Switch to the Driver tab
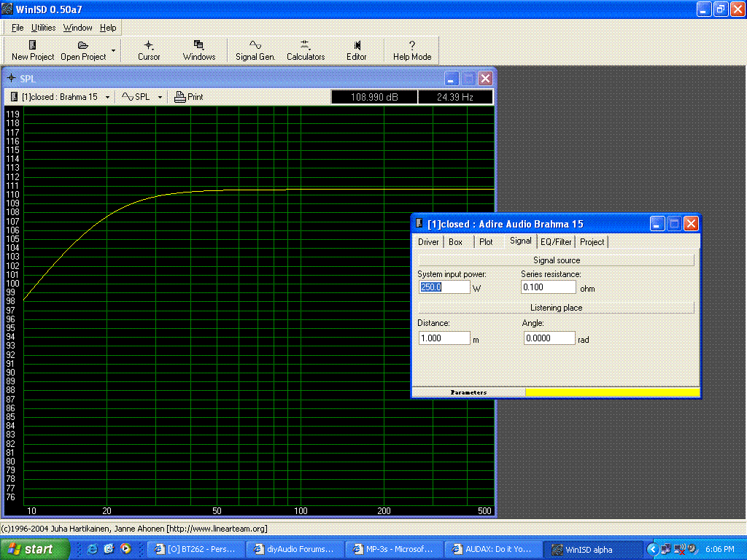This screenshot has width=747, height=560. coord(427,242)
